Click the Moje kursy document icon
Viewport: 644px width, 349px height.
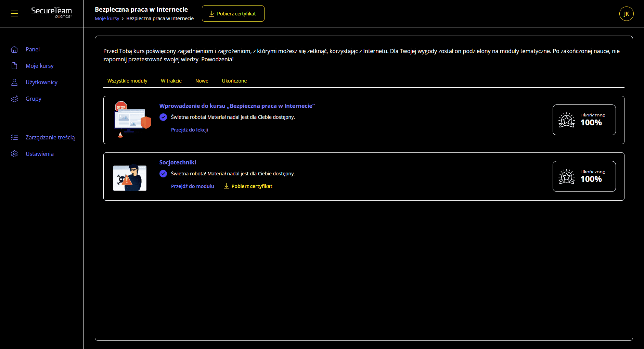tap(14, 66)
